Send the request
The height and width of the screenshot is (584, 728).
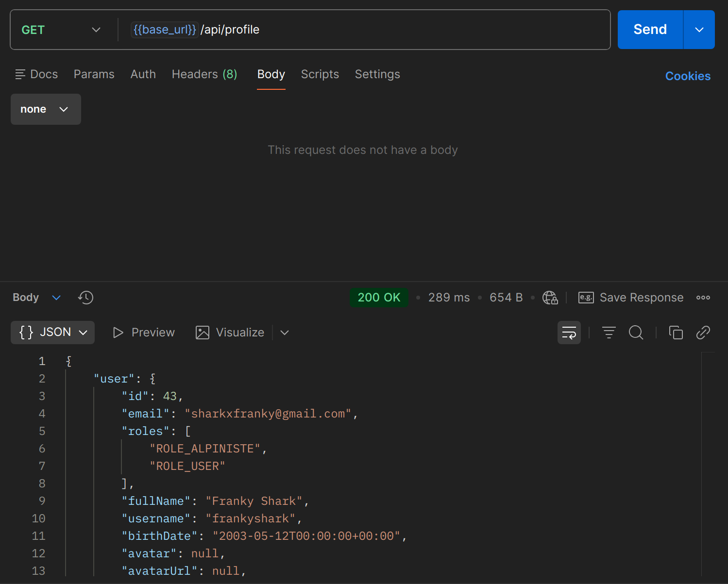650,30
